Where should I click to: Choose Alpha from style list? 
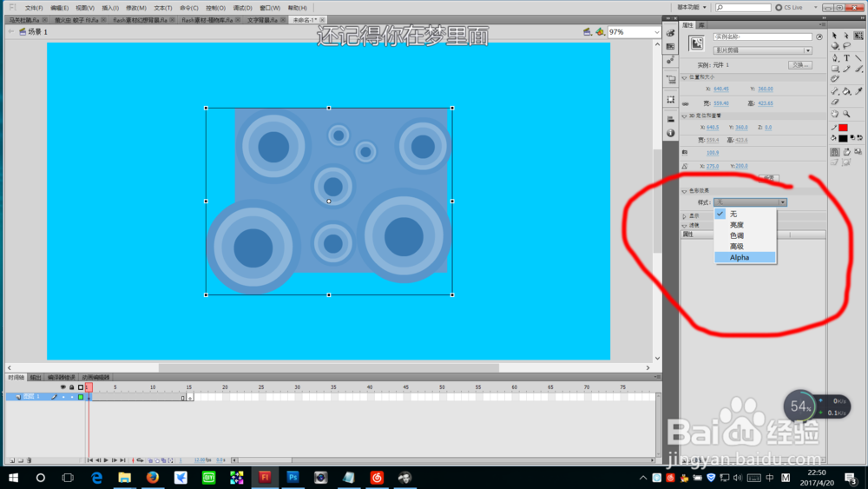[x=745, y=257]
